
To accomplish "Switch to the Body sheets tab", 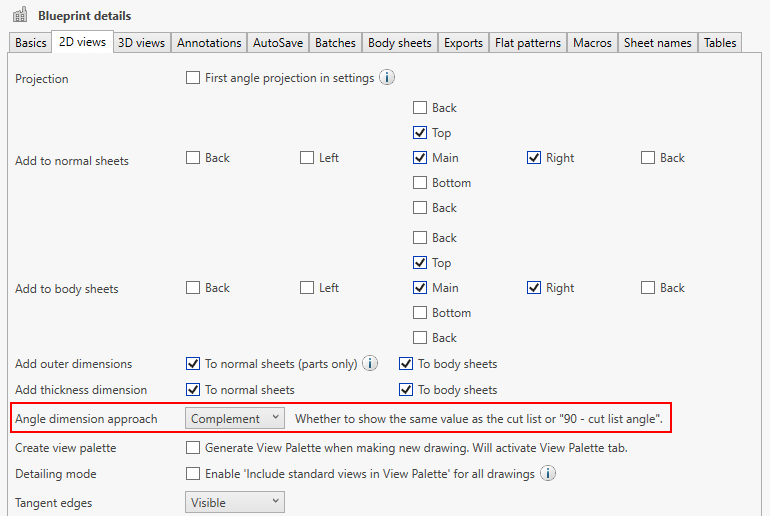I will pos(400,43).
